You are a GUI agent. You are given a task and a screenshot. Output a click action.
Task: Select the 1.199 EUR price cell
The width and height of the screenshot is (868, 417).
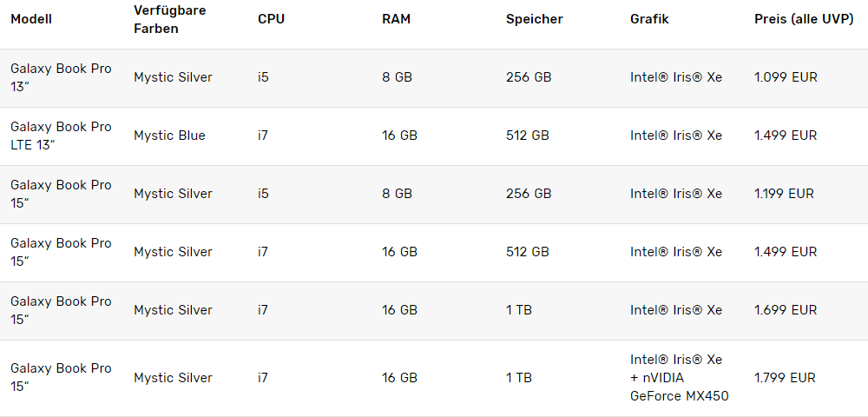[784, 194]
